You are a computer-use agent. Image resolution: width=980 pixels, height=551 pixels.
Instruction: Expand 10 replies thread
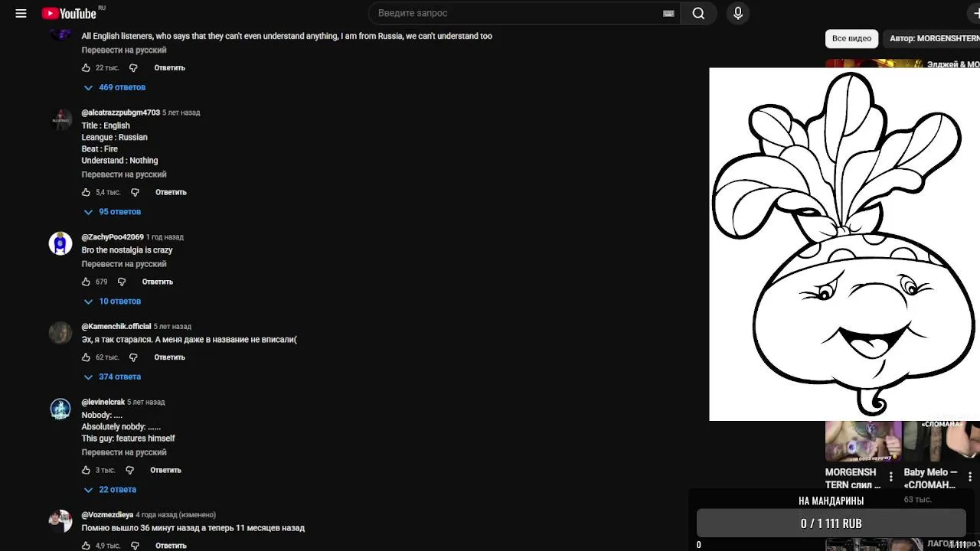(x=113, y=302)
